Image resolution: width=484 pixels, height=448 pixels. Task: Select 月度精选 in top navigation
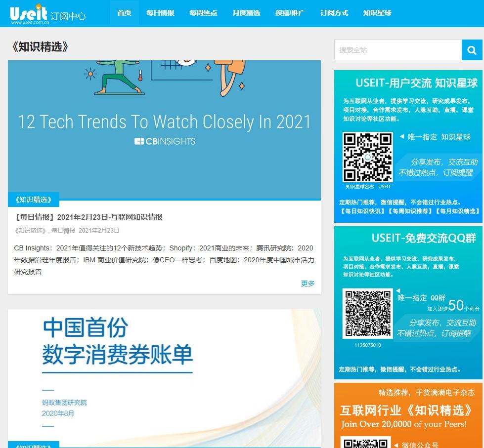pyautogui.click(x=246, y=13)
